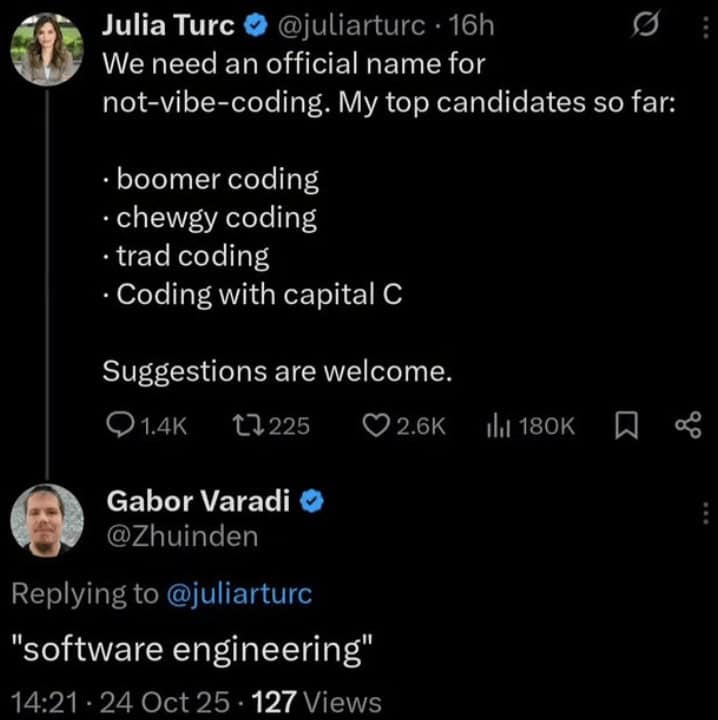Open Julia Turc's profile picture
This screenshot has height=720, width=718.
point(47,49)
